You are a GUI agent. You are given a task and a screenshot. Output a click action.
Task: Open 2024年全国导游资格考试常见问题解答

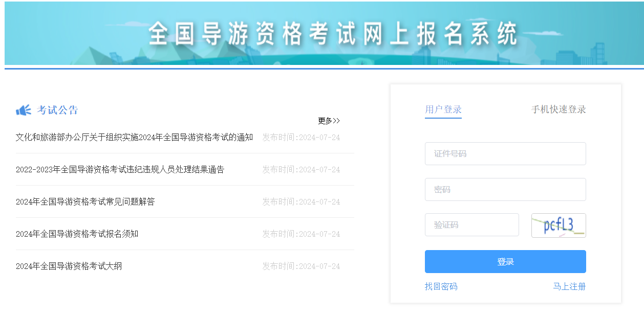tap(85, 202)
